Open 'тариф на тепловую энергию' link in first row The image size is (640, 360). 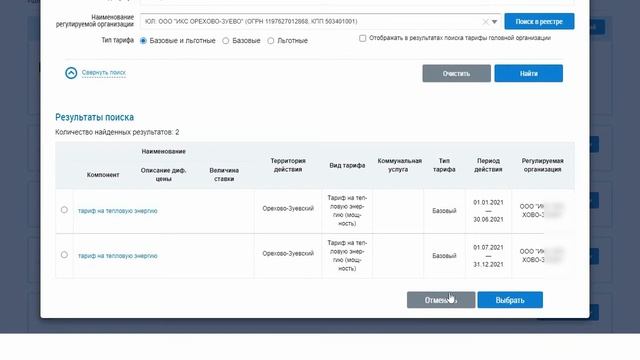[118, 211]
